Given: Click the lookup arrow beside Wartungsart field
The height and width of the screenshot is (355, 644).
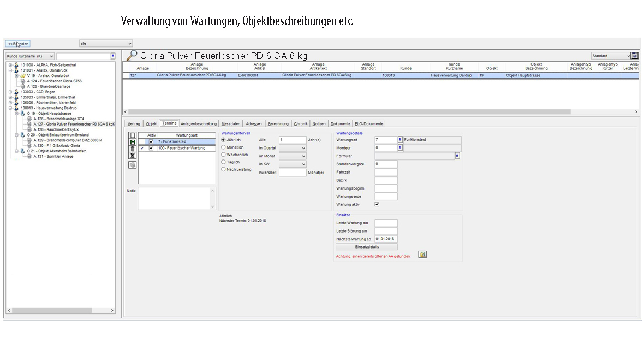Looking at the screenshot, I should 400,140.
